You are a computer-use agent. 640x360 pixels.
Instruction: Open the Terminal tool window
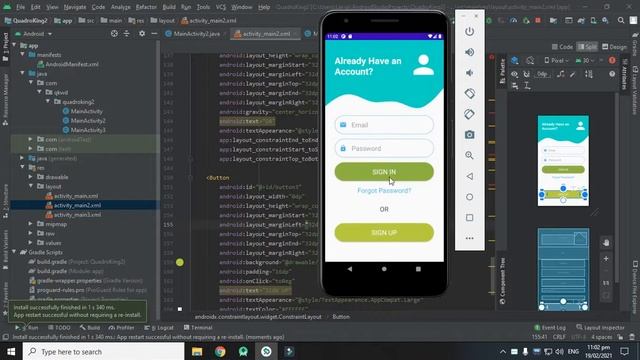[198, 328]
